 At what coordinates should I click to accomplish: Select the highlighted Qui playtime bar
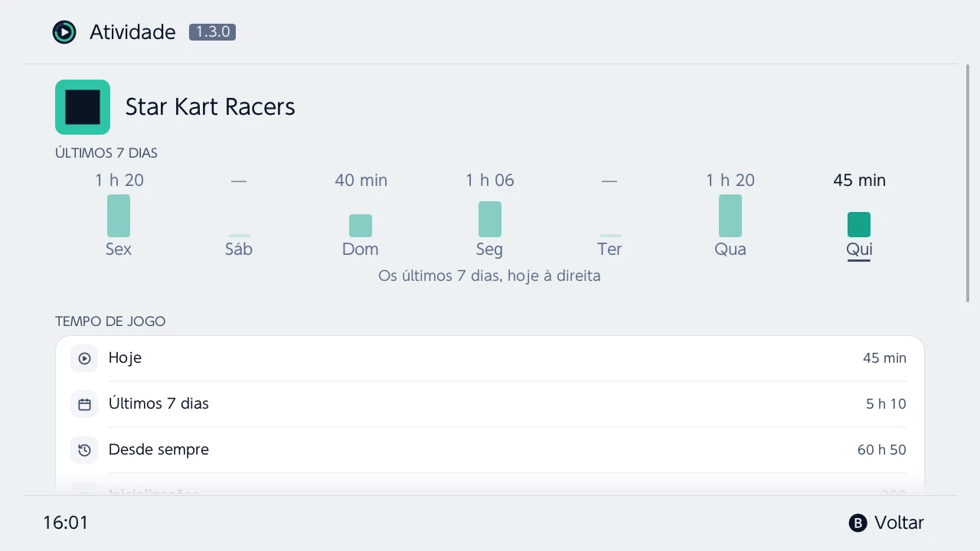pyautogui.click(x=859, y=225)
